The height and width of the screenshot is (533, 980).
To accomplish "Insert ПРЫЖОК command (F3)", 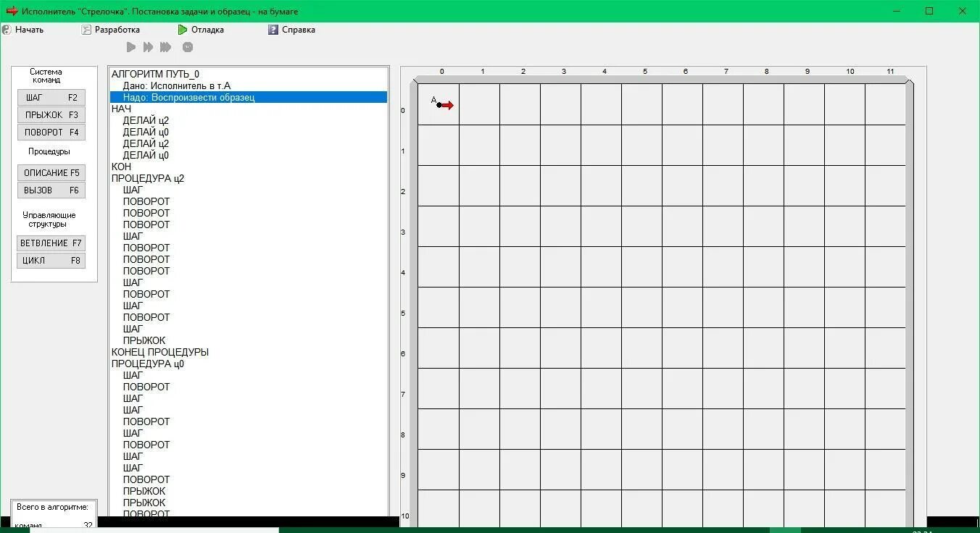I will tap(51, 115).
